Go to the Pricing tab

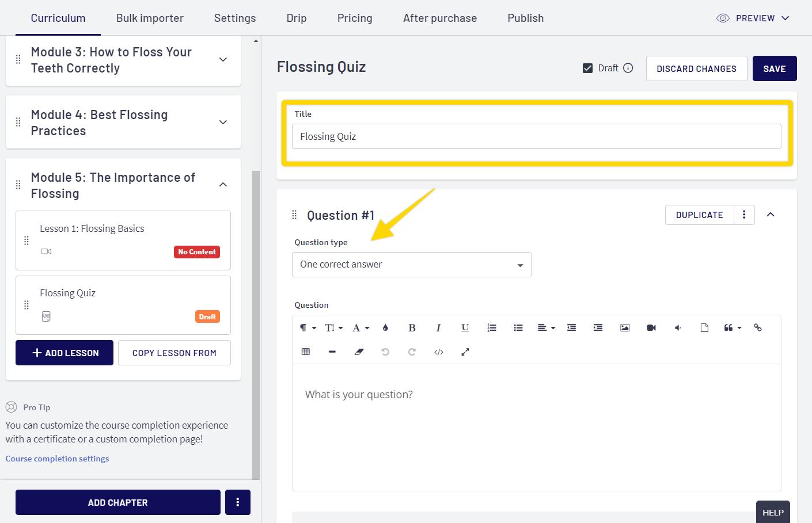click(x=355, y=18)
